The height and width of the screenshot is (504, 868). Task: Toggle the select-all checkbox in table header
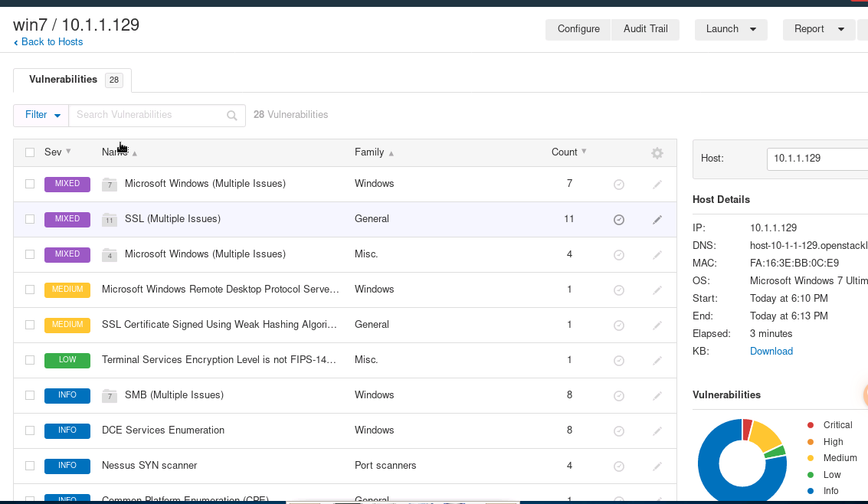(30, 152)
